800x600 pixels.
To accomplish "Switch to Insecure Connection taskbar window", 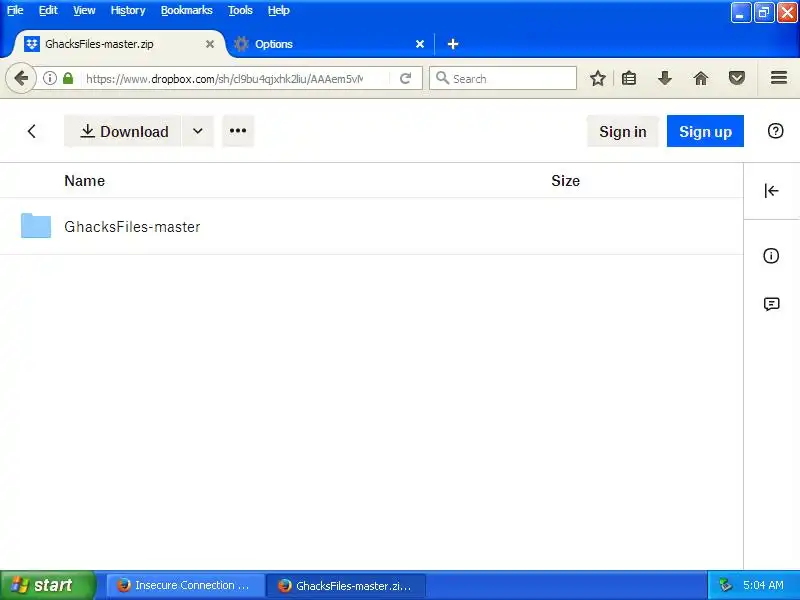I will pyautogui.click(x=185, y=585).
